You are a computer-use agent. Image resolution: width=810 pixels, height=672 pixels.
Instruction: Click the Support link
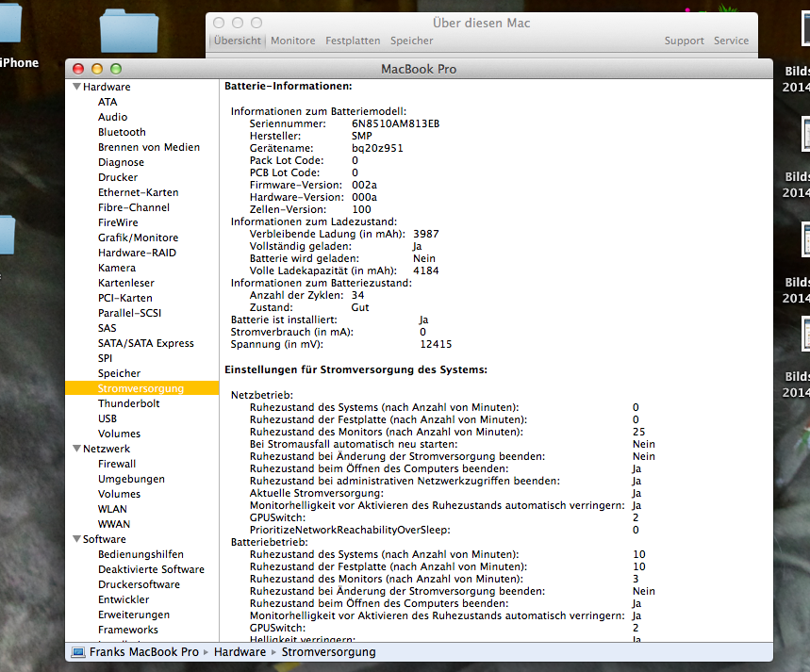point(684,41)
